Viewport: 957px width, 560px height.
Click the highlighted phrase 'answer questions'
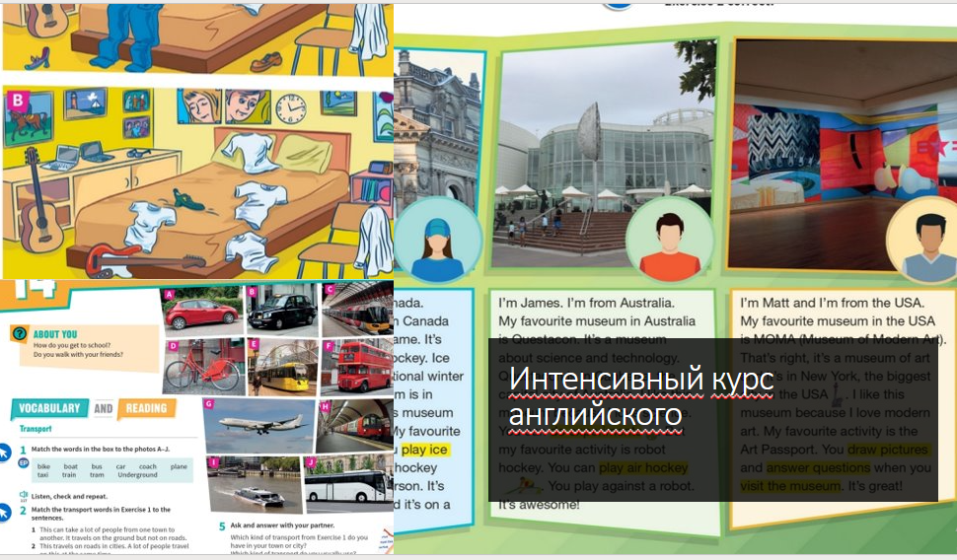pyautogui.click(x=819, y=468)
